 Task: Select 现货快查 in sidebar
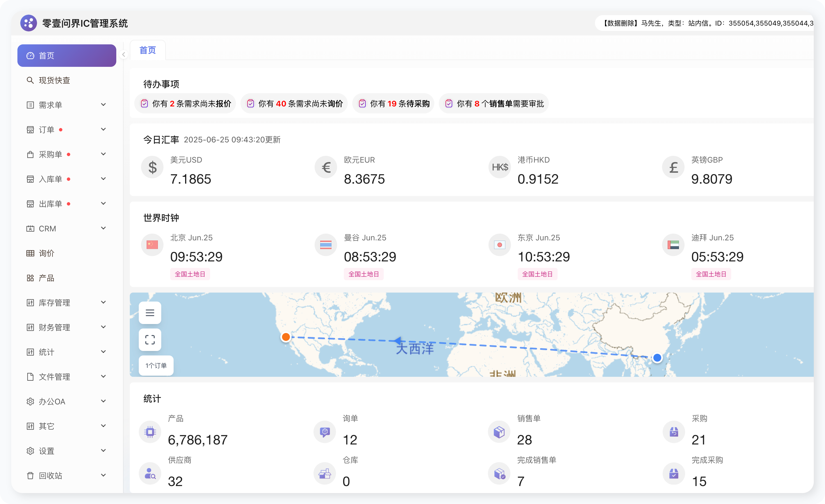[x=67, y=80]
